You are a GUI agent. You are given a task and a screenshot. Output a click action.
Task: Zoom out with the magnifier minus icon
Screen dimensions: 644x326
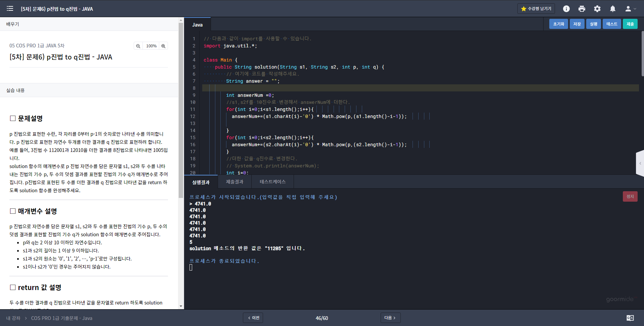(x=138, y=46)
